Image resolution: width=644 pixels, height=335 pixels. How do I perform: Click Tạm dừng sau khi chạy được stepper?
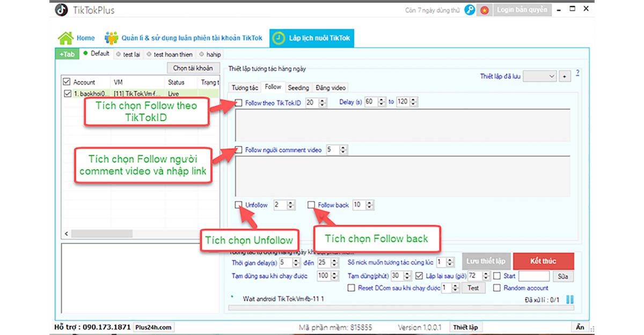[328, 277]
